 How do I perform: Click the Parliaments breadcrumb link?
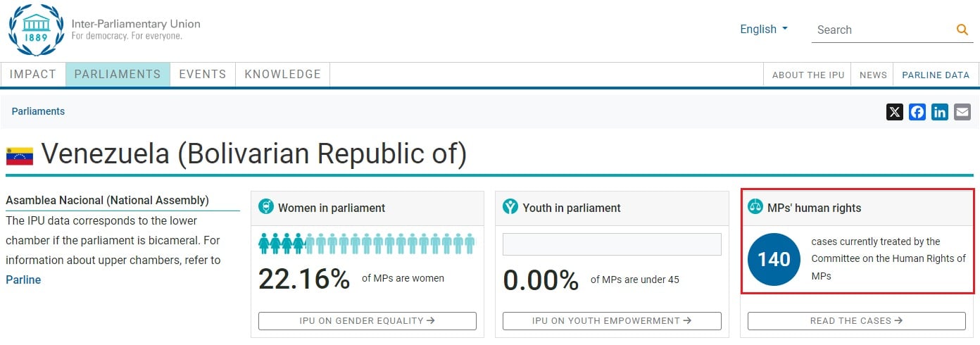(x=38, y=111)
